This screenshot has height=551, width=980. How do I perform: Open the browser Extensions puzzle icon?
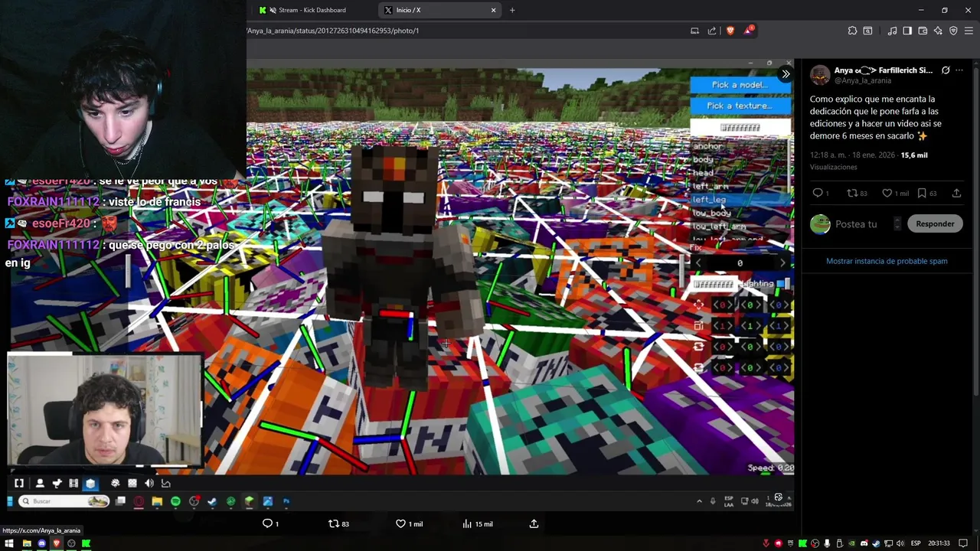(x=852, y=31)
